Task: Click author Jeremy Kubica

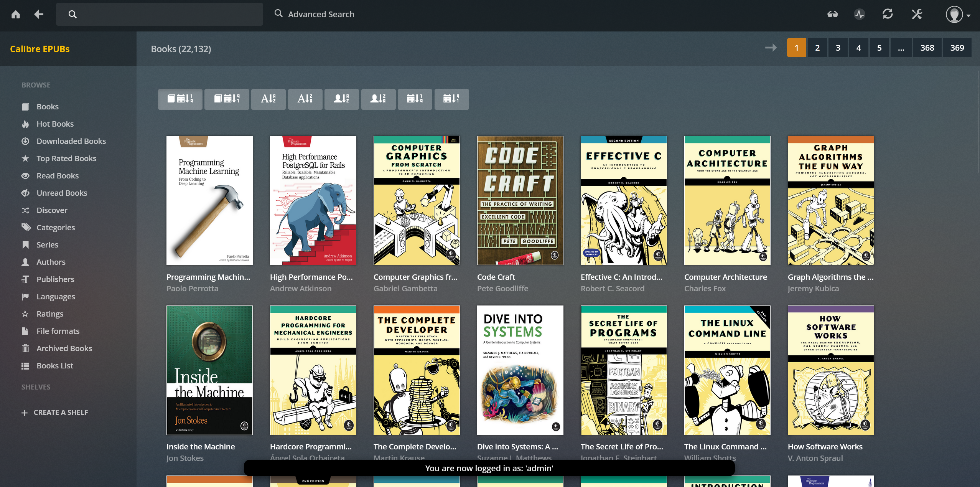Action: pyautogui.click(x=813, y=288)
